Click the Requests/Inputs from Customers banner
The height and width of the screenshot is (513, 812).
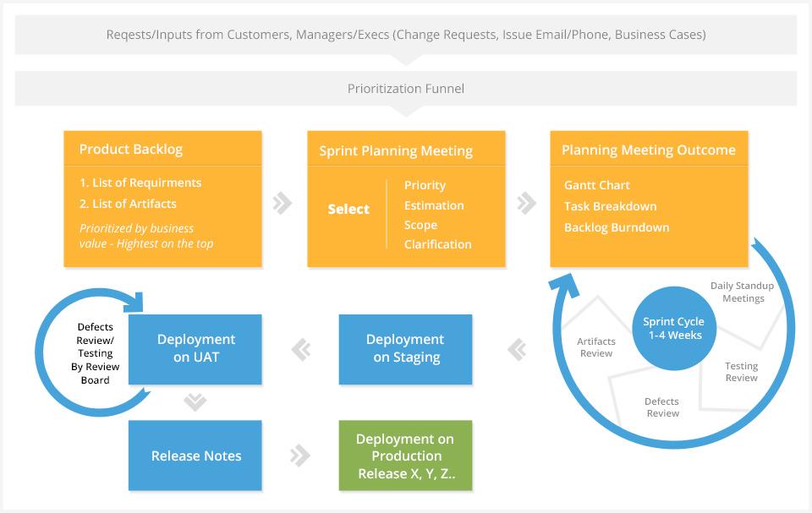(x=405, y=35)
